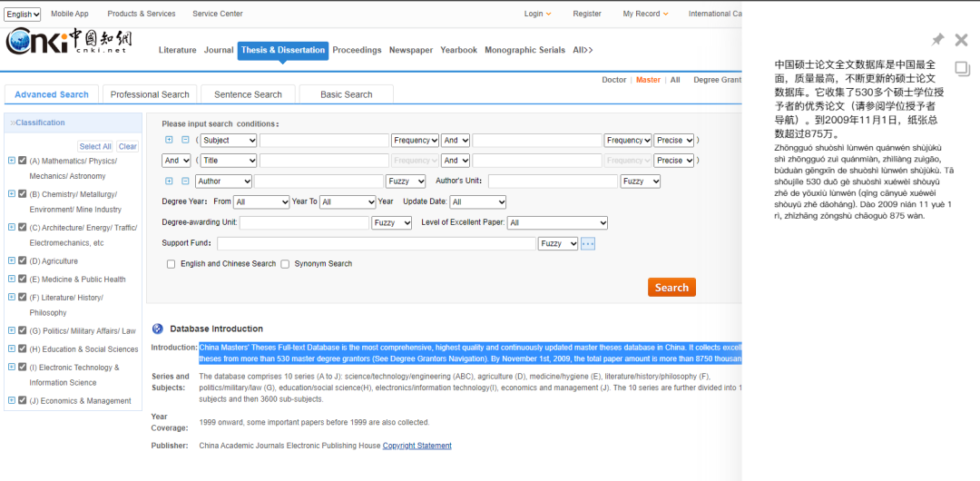Open the English language dropdown
This screenshot has width=980, height=481.
[x=23, y=15]
